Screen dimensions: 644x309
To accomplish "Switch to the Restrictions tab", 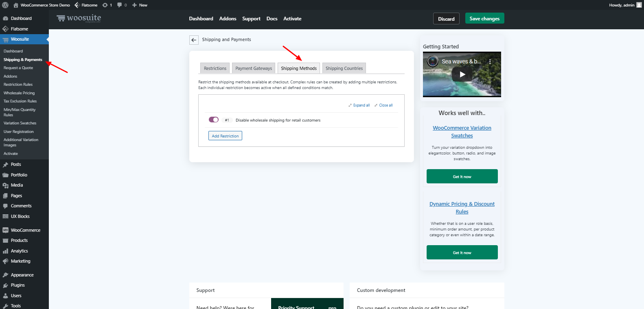I will pyautogui.click(x=215, y=68).
